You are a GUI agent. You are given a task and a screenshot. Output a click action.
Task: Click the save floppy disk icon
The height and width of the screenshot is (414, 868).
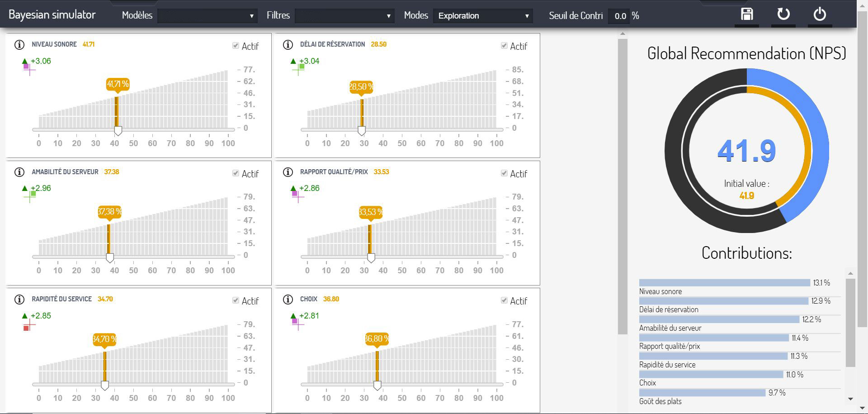coord(747,14)
